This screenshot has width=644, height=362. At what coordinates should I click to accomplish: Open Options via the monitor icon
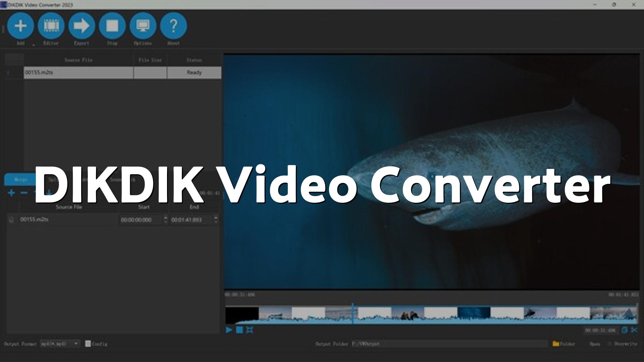tap(143, 26)
